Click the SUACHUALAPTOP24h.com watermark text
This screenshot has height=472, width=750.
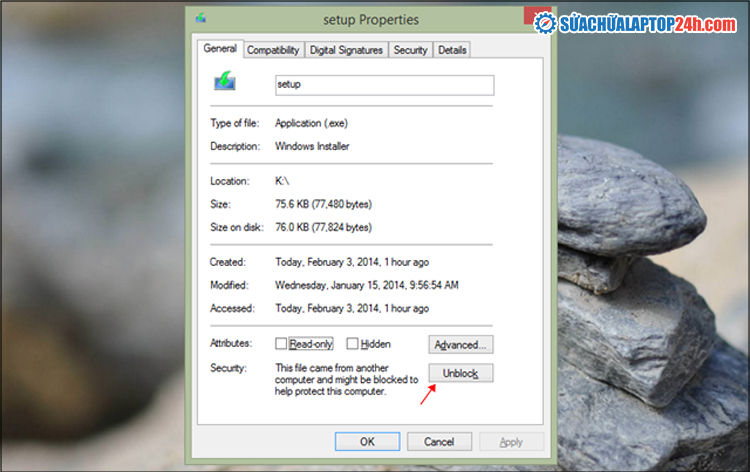click(x=648, y=24)
